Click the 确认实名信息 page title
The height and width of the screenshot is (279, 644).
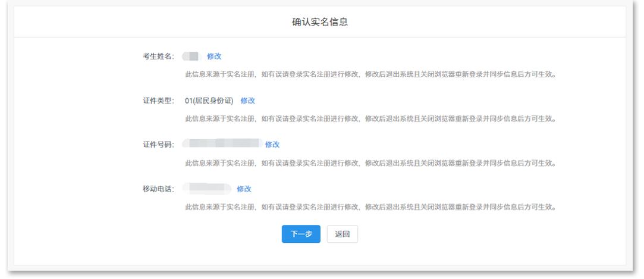coord(320,22)
